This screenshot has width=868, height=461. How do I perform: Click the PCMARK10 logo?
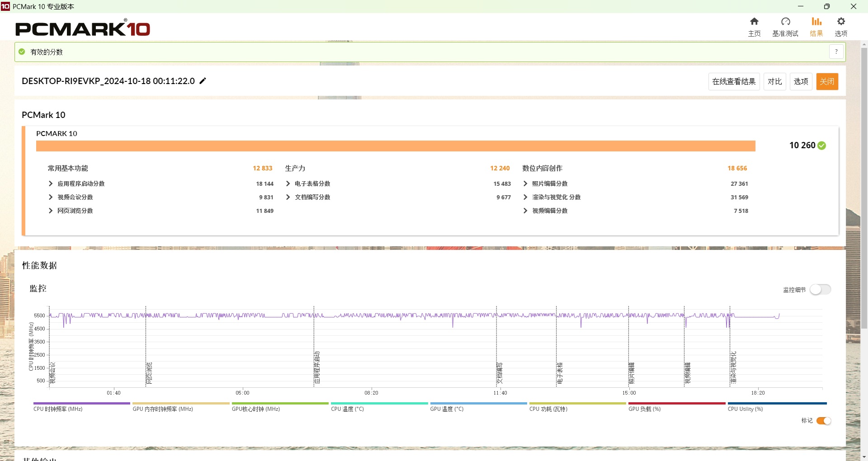[83, 28]
